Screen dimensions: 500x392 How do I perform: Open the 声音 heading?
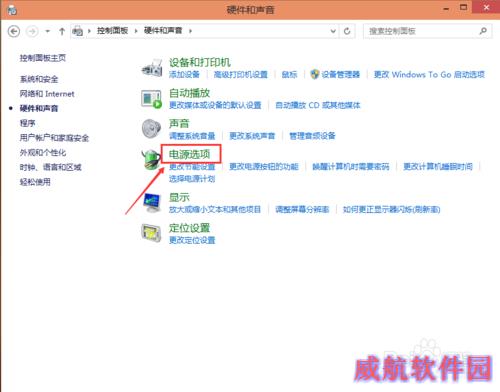point(179,124)
